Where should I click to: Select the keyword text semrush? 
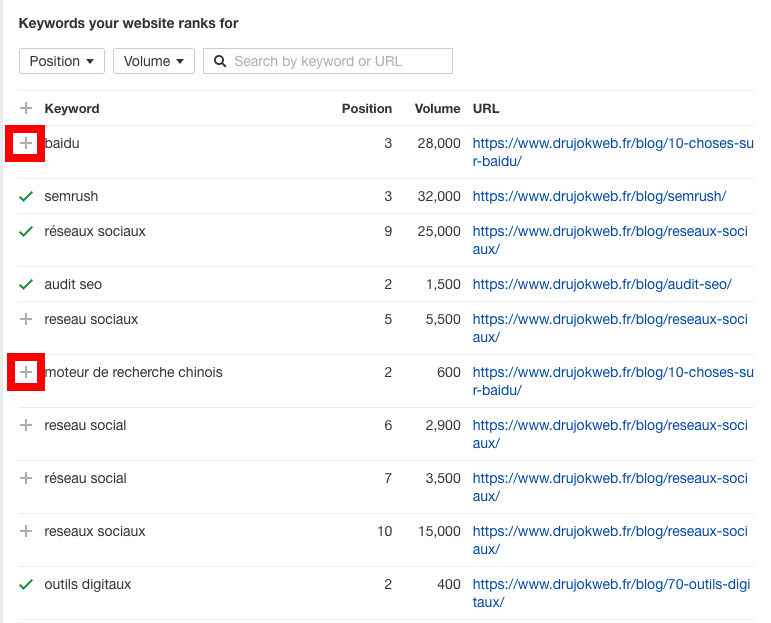coord(71,196)
